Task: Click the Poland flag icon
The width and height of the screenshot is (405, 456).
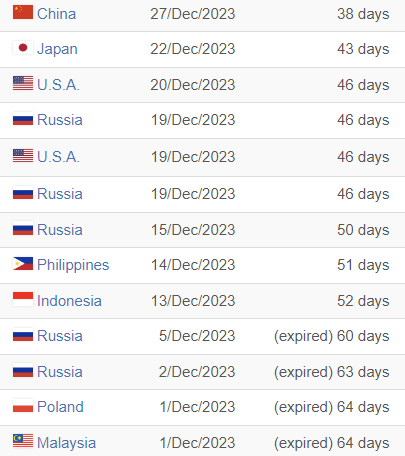Action: (x=23, y=406)
